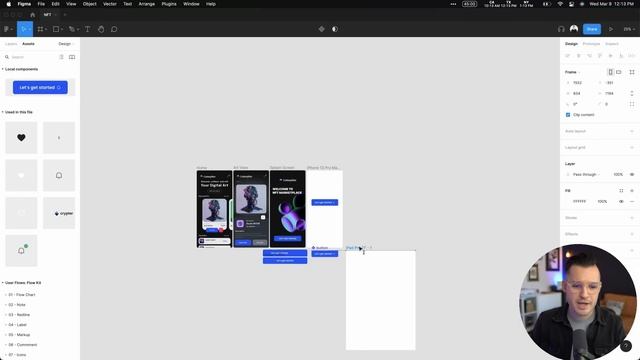Click the Fill styles four-dot icon

pyautogui.click(x=621, y=191)
